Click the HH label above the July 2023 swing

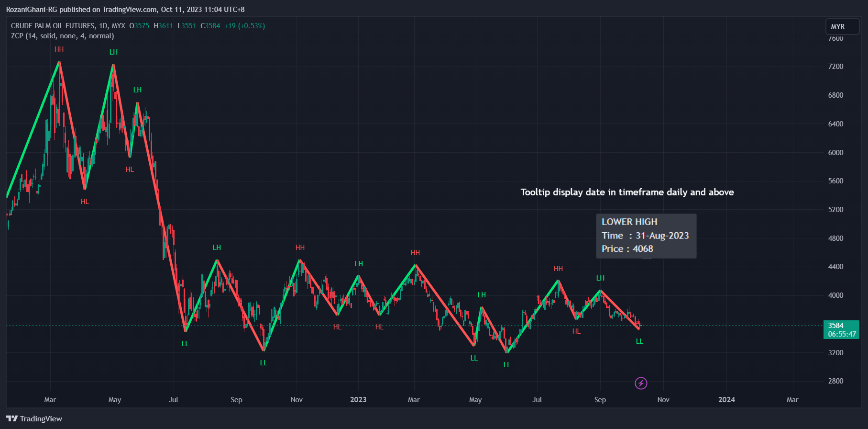tap(558, 269)
